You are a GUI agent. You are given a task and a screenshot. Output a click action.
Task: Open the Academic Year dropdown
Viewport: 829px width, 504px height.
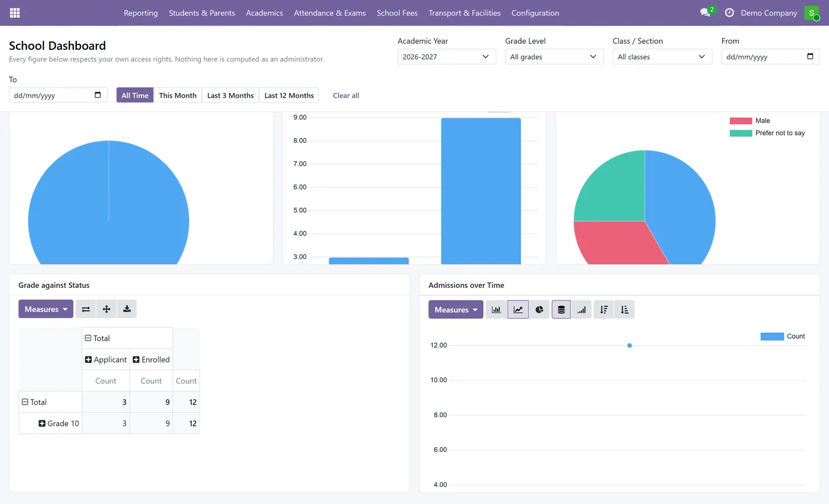coord(447,57)
